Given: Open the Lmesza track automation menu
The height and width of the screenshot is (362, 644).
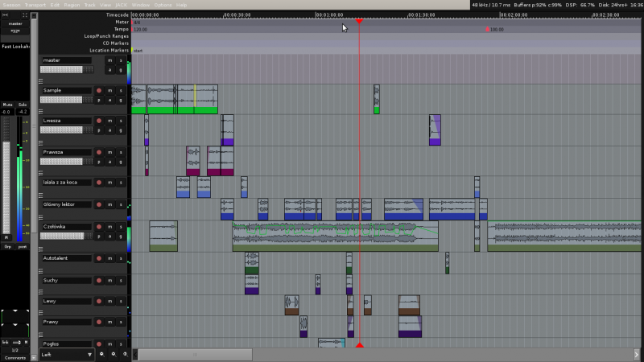Looking at the screenshot, I should [109, 130].
